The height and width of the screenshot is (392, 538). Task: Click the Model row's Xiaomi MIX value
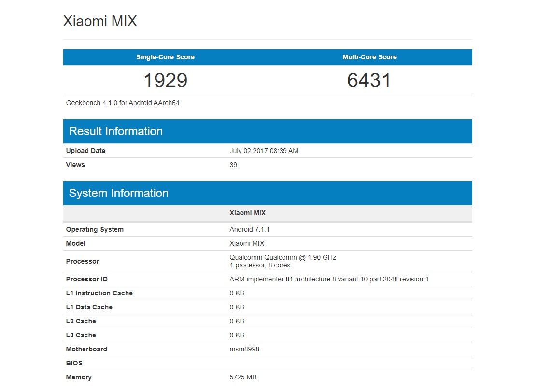point(247,243)
